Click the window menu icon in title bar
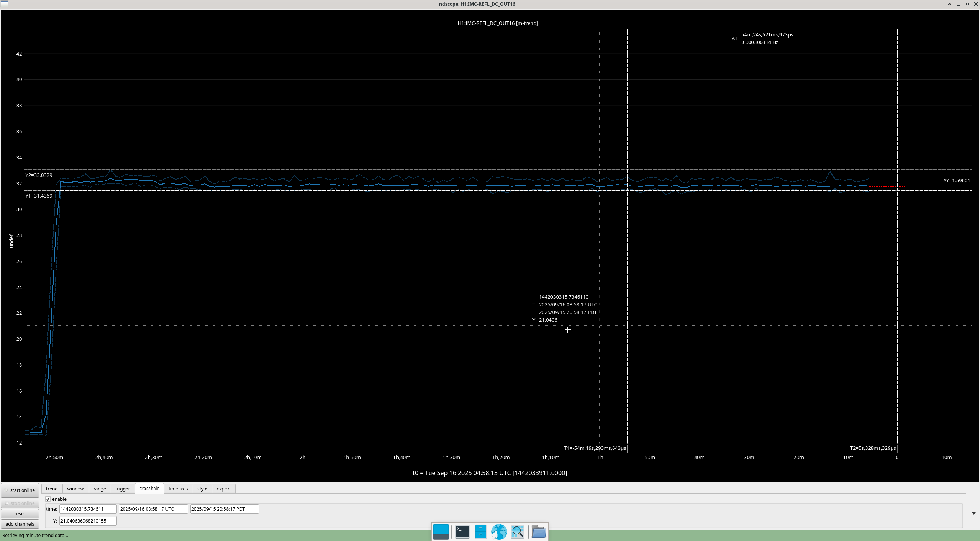The image size is (980, 541). tap(4, 4)
